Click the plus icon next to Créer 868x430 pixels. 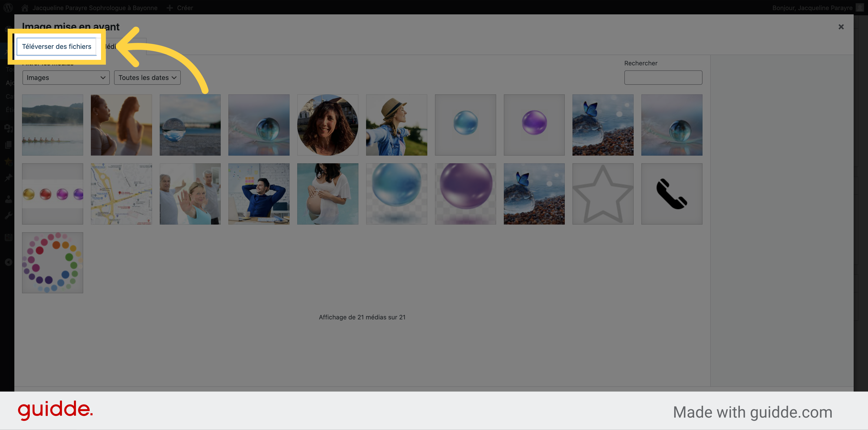tap(170, 7)
